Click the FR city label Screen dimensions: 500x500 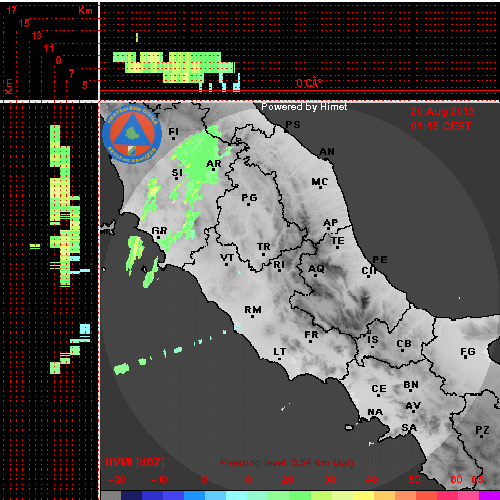point(311,335)
